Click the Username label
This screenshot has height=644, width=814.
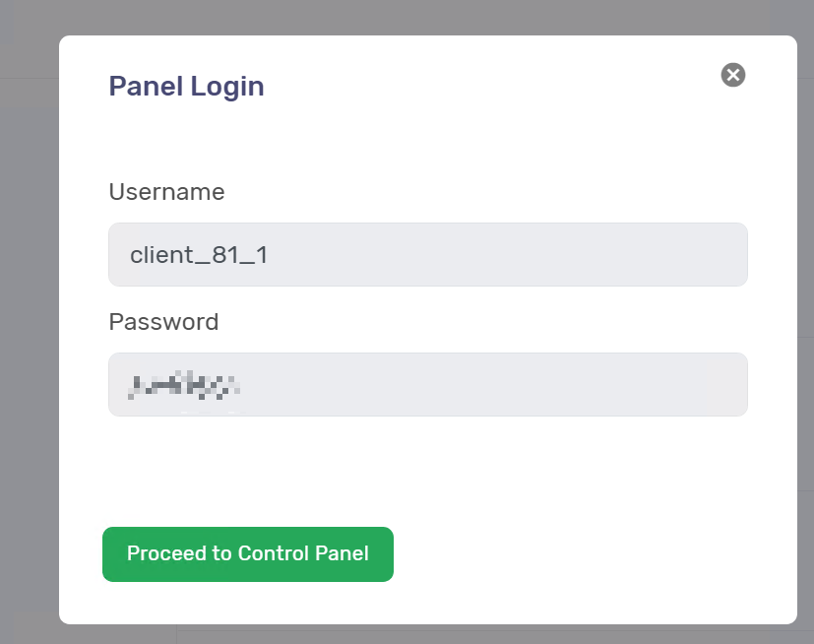(166, 192)
